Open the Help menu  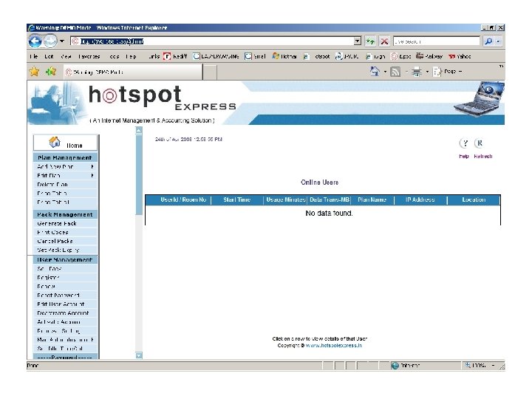click(131, 56)
